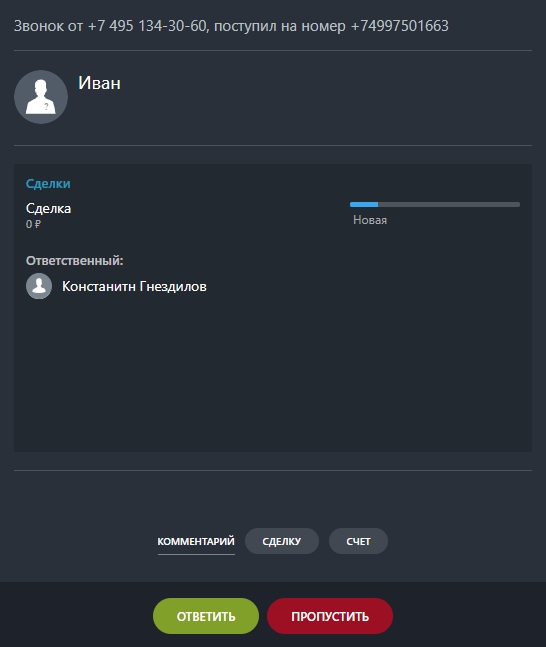
Task: Click the gray unfilled stage progress bar
Action: (x=449, y=204)
